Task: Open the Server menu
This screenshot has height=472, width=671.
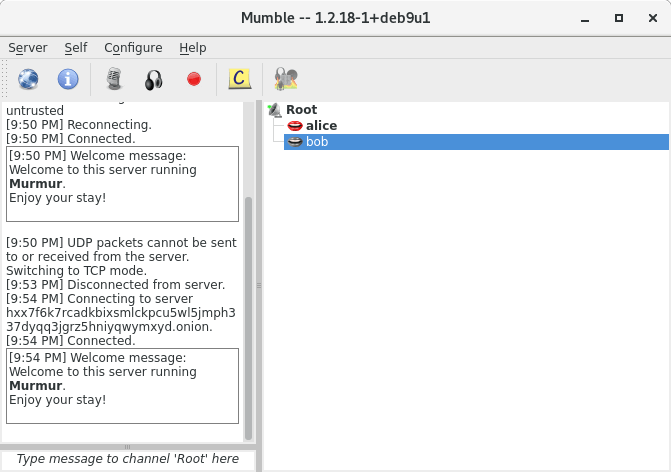Action: pos(28,47)
